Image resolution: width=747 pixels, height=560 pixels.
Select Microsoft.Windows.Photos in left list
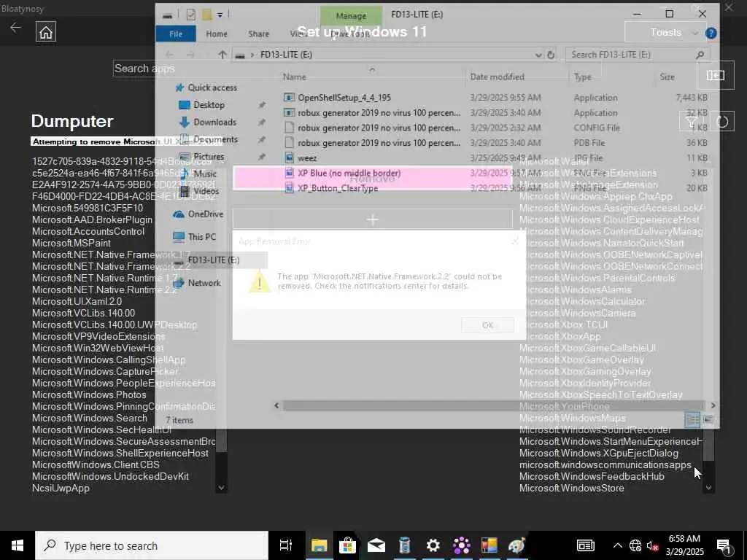pyautogui.click(x=89, y=395)
